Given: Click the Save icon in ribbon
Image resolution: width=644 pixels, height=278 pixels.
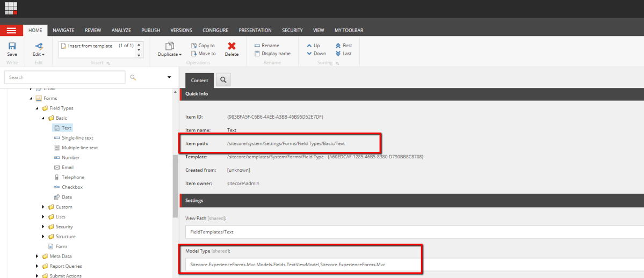Looking at the screenshot, I should coord(12,47).
